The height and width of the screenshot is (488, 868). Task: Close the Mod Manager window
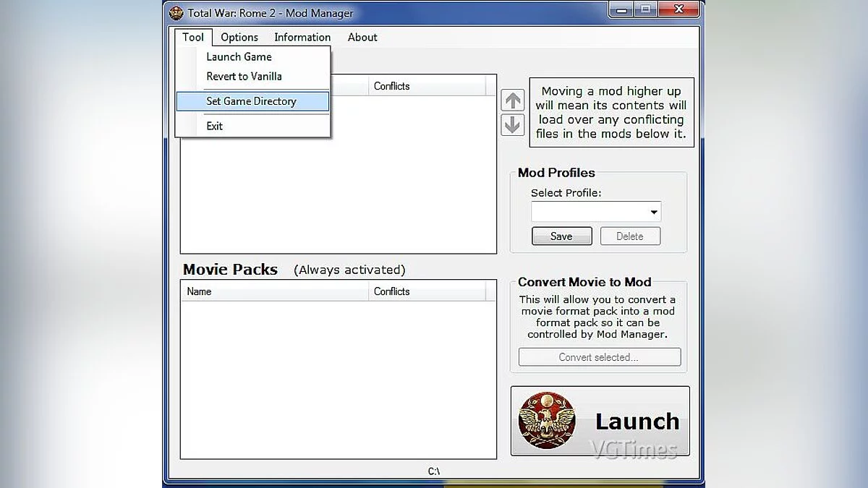(x=679, y=9)
